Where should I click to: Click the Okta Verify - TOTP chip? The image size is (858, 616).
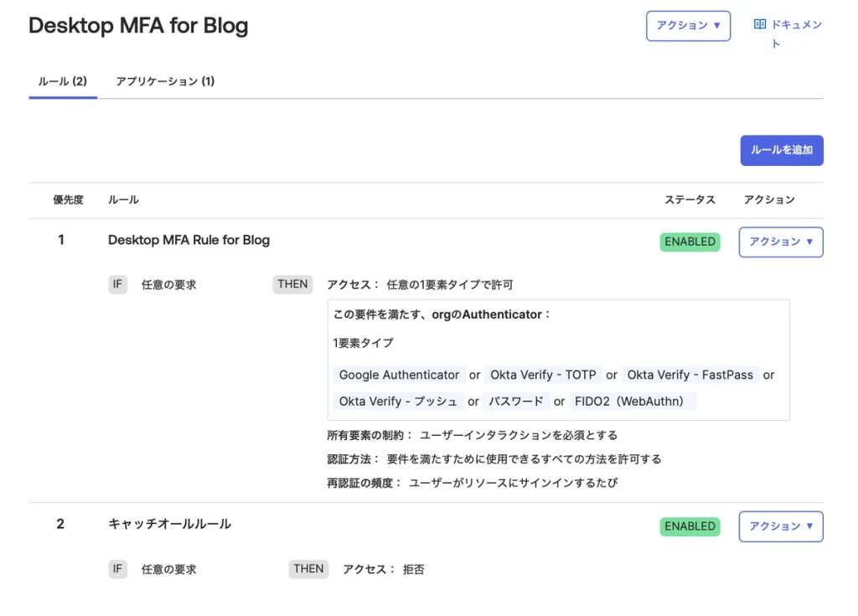[x=542, y=375]
